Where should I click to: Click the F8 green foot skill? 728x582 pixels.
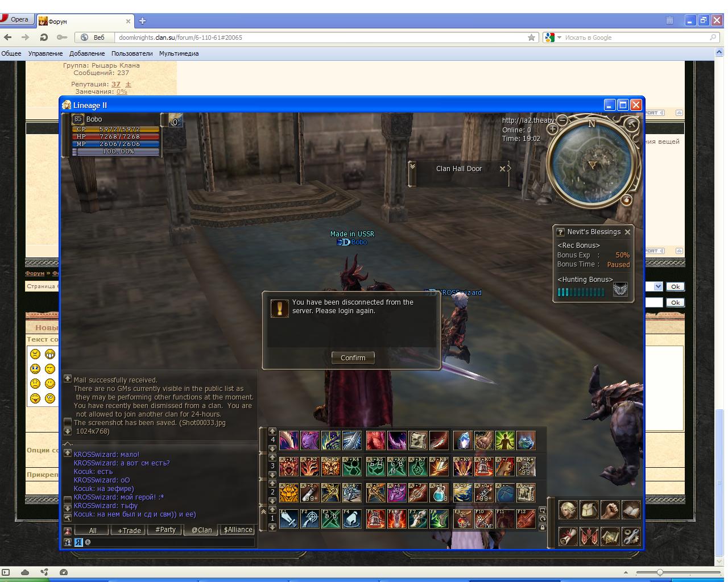click(439, 518)
